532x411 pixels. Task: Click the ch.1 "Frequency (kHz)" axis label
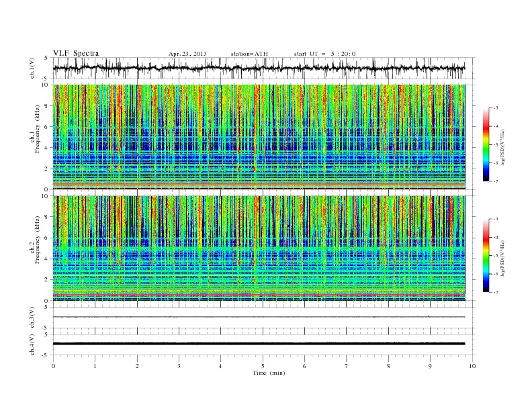(38, 129)
